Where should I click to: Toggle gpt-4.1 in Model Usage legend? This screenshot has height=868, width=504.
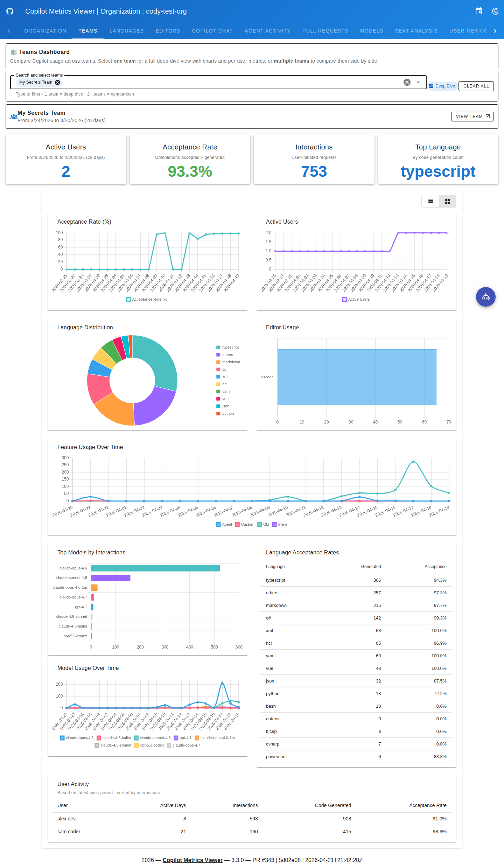click(x=183, y=738)
